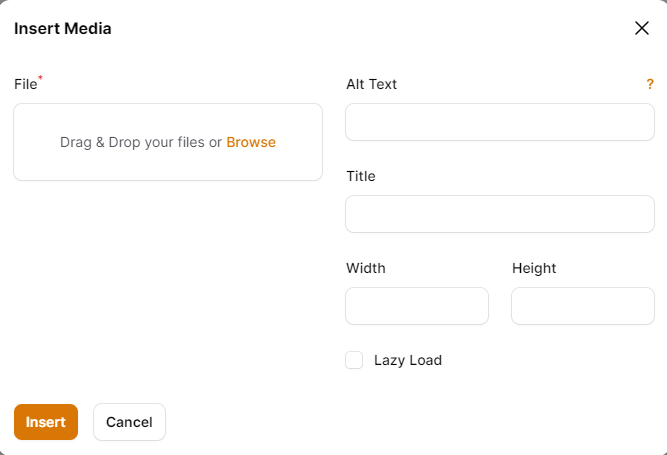Viewport: 667px width, 455px height.
Task: Select the Width input box
Action: tap(416, 306)
